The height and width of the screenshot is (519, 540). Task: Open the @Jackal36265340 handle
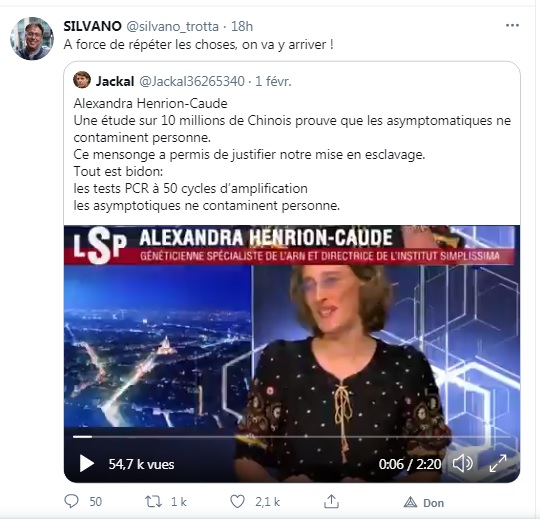pos(192,81)
